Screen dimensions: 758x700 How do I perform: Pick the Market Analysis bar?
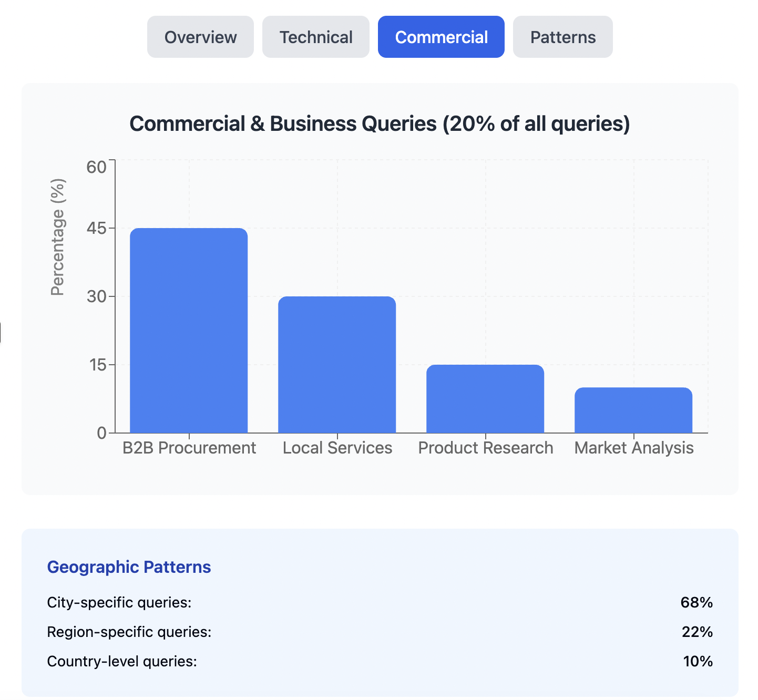click(x=633, y=410)
